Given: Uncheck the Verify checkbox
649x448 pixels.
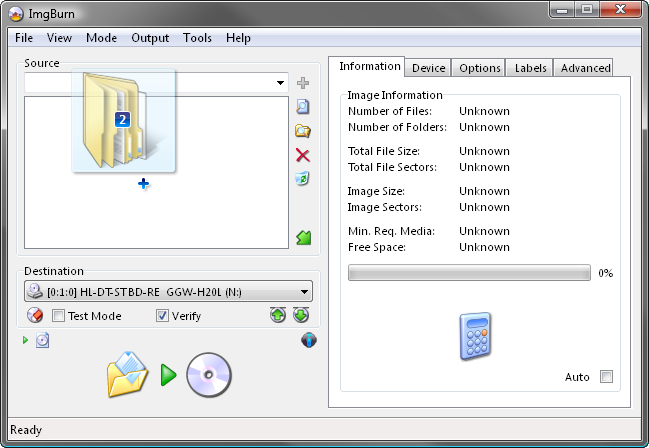Looking at the screenshot, I should point(162,316).
